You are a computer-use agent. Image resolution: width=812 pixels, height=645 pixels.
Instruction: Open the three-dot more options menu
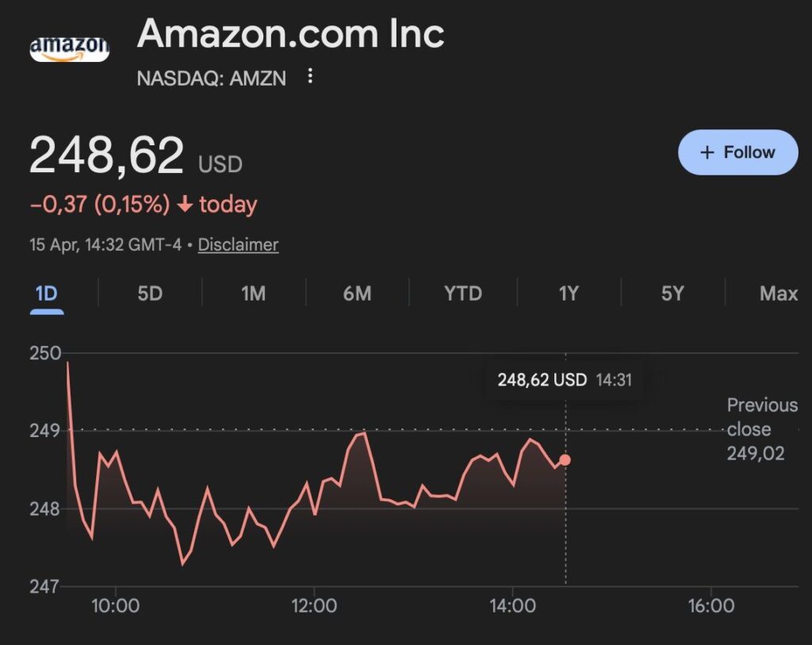[310, 76]
